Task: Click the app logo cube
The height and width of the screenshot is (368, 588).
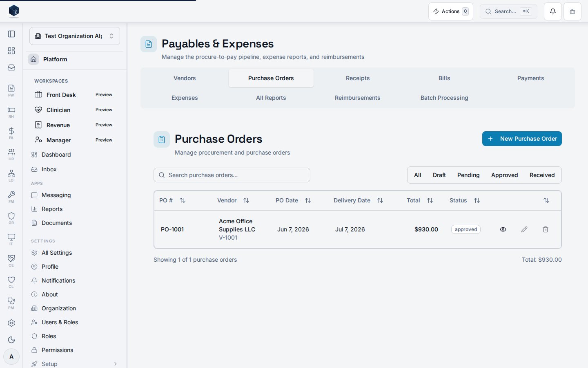Action: 14,11
